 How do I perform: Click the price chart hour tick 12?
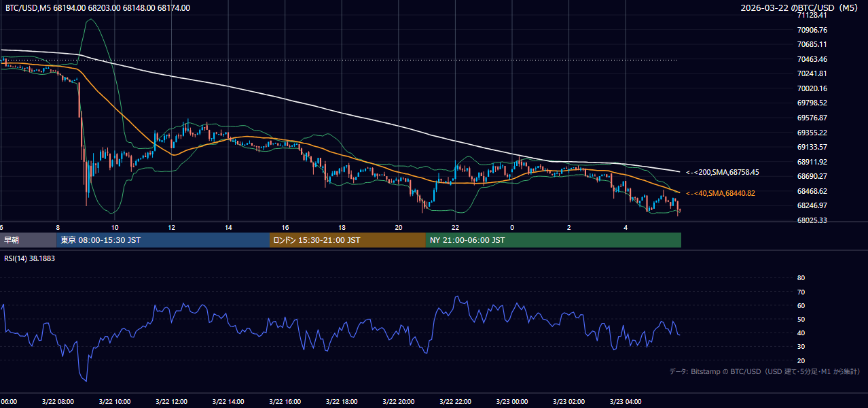coord(172,228)
